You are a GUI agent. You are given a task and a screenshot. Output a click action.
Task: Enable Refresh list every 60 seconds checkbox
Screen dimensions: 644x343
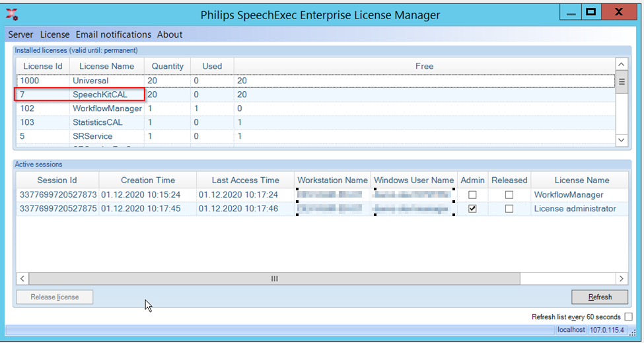point(628,317)
